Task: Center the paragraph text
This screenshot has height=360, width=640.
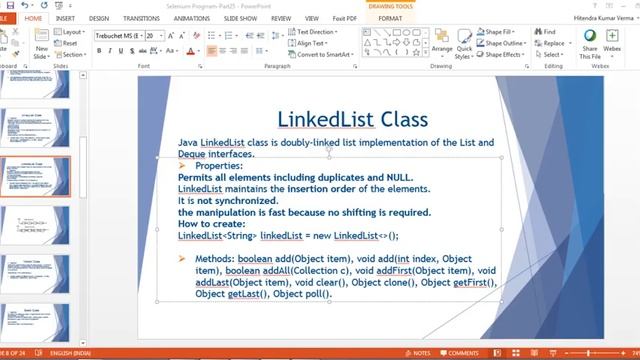Action: [x=222, y=51]
